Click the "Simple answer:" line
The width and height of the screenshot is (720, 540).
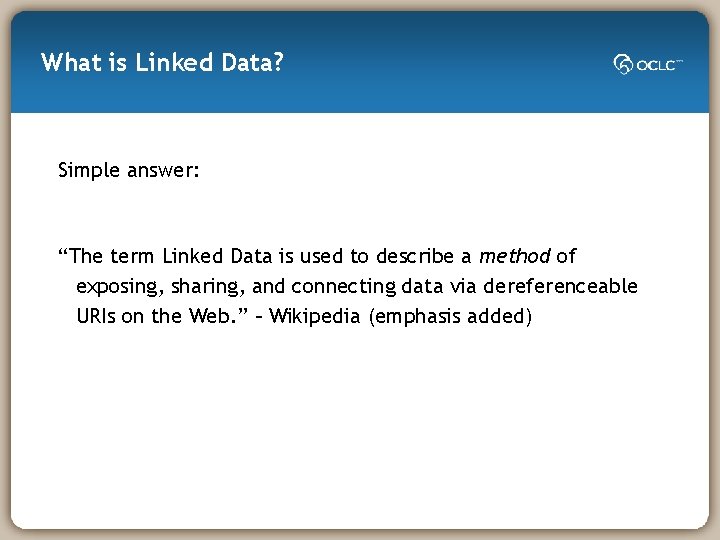coord(129,170)
